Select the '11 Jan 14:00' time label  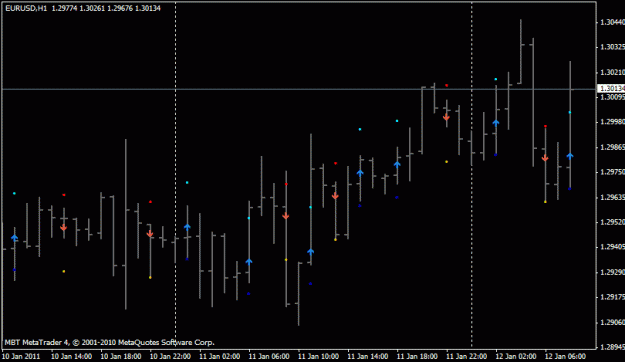(368, 356)
